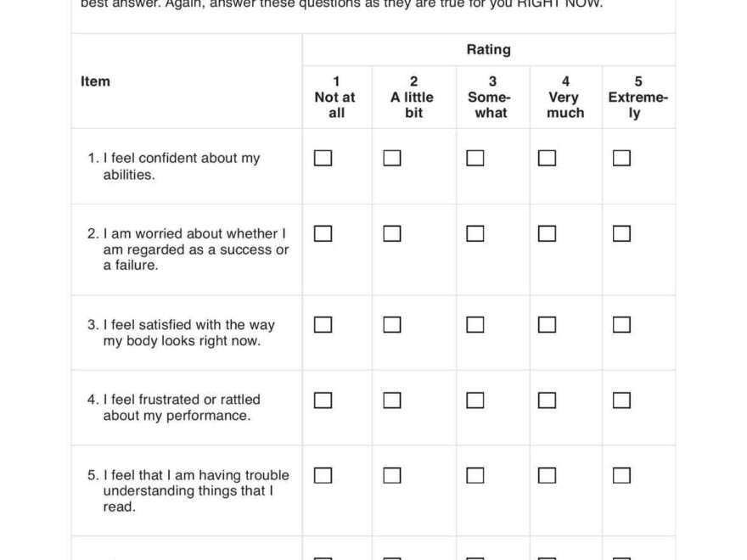The image size is (747, 560).
Task: Select 'Somewhat' for worried about being regarded a failure
Action: [x=475, y=233]
